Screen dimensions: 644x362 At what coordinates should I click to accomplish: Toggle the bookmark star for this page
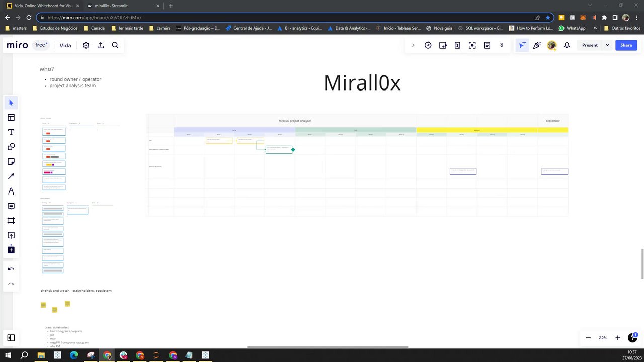pyautogui.click(x=548, y=18)
